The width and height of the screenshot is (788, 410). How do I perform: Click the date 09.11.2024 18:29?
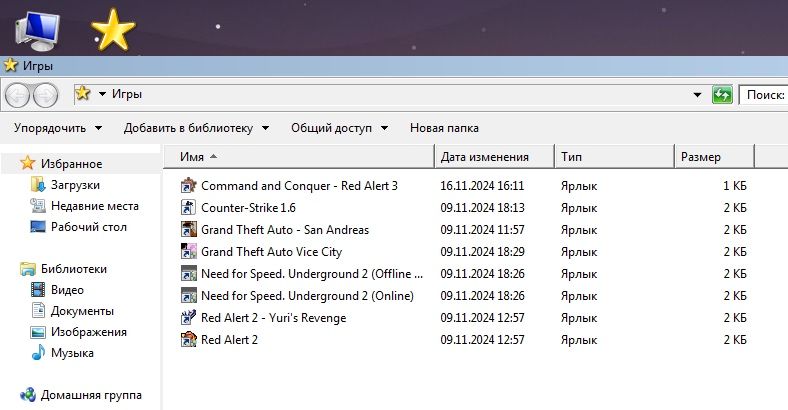(482, 252)
